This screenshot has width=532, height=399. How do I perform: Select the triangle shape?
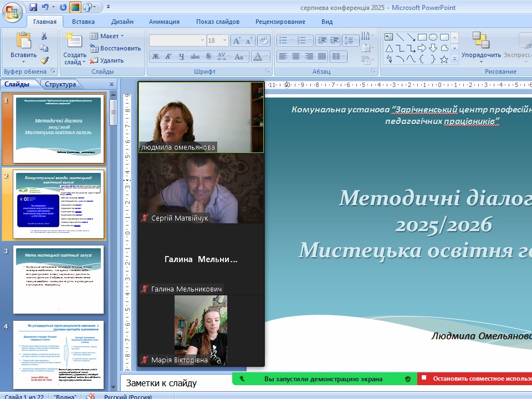click(x=389, y=48)
